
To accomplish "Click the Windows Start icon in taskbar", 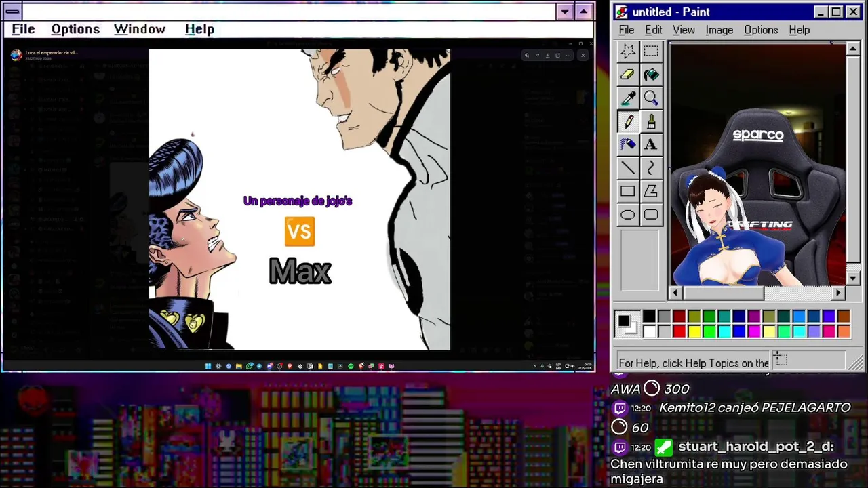I will coord(208,366).
